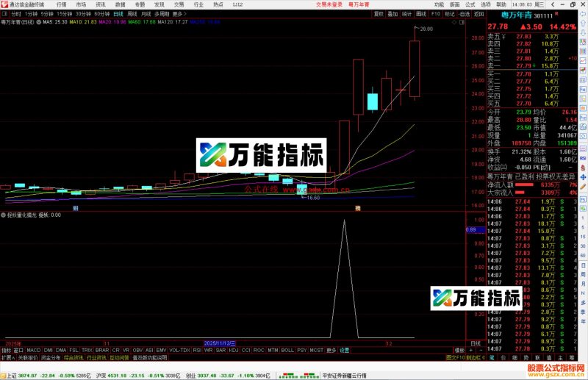
Task: Select the VOL-TDX indicator tab
Action: click(x=179, y=350)
